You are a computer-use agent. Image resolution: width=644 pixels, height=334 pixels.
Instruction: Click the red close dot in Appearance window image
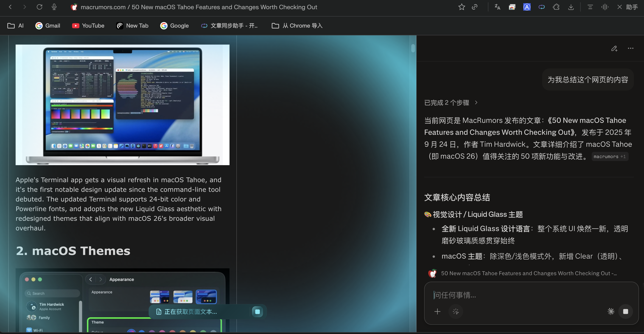point(27,280)
